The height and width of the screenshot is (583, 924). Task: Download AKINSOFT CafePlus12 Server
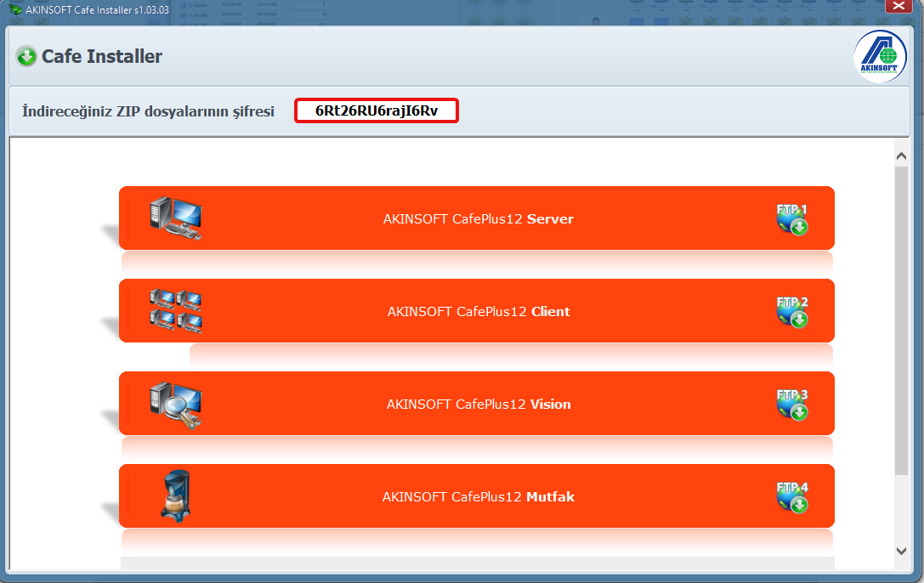click(477, 218)
